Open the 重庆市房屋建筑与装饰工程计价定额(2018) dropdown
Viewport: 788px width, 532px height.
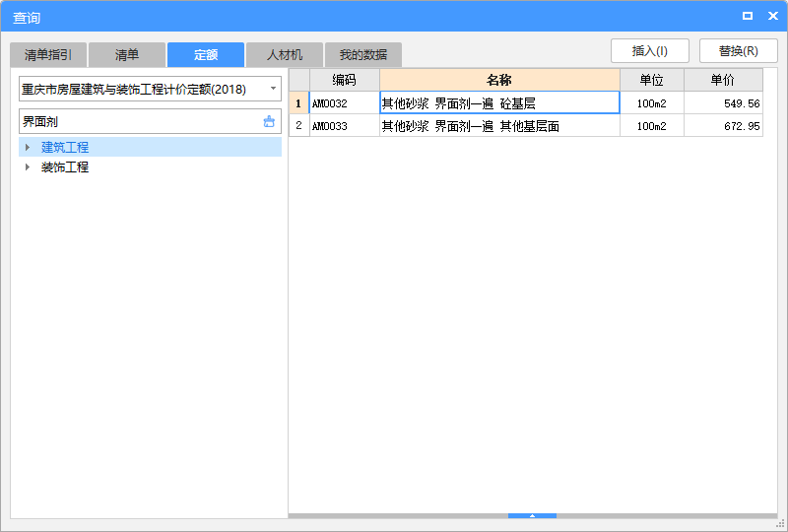[273, 89]
